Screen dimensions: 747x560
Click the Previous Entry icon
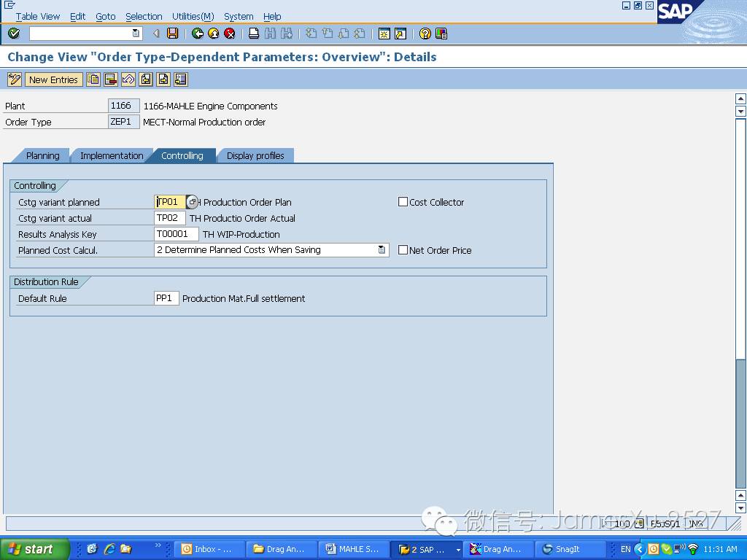tap(146, 79)
